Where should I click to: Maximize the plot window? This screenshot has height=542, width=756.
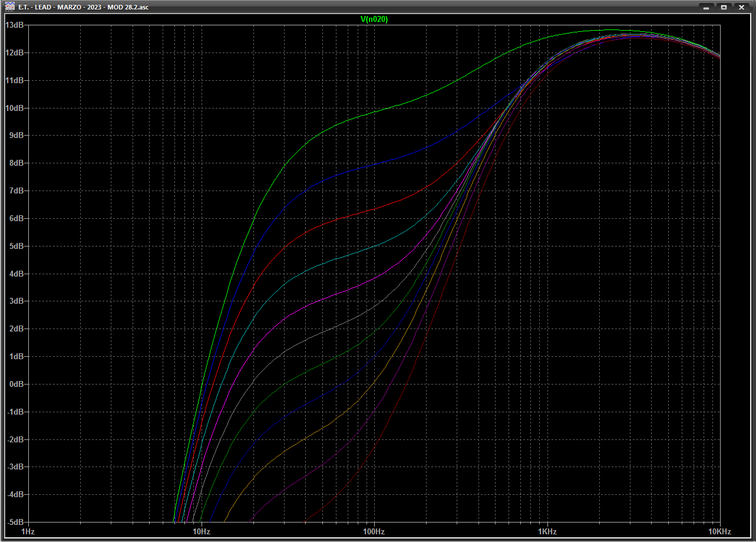pos(723,7)
